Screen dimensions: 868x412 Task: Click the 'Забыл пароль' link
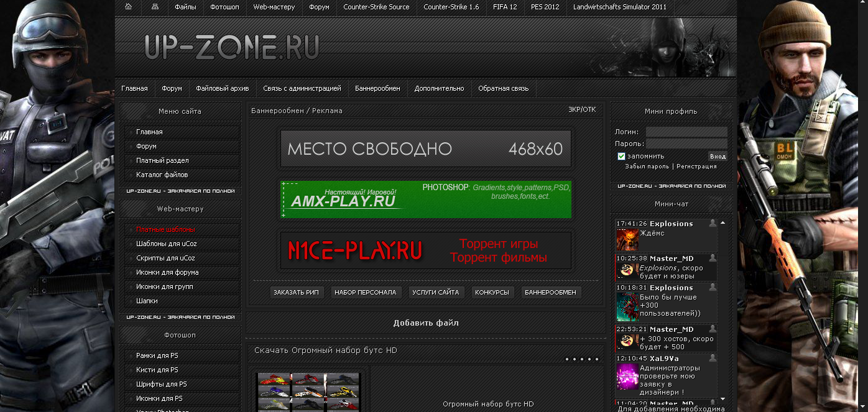(x=647, y=167)
